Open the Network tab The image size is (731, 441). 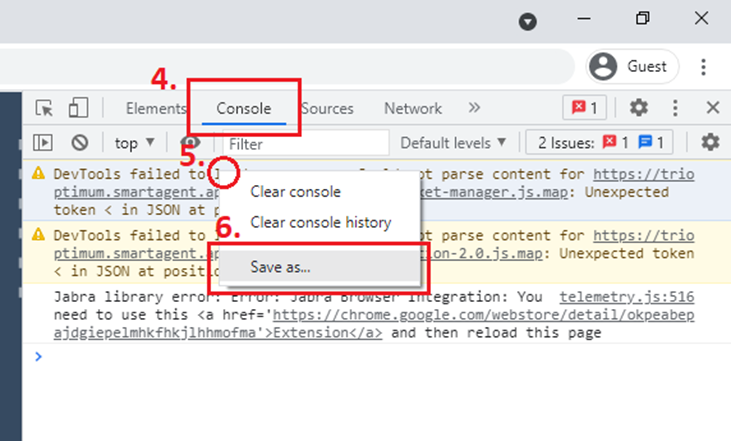412,109
